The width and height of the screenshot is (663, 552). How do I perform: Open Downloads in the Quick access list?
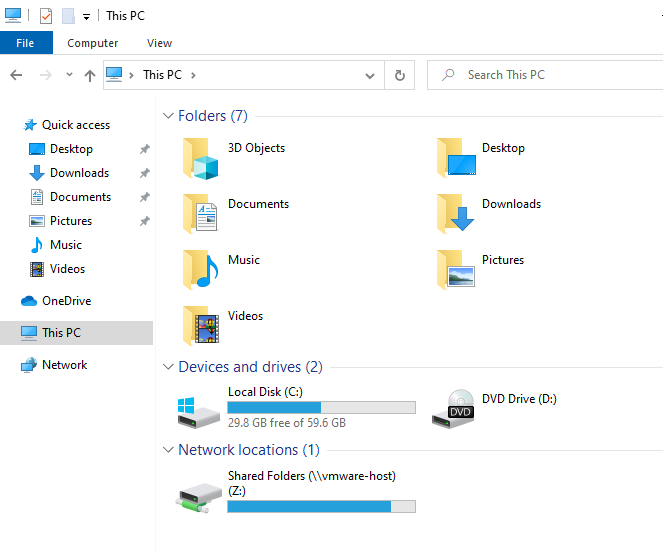(x=69, y=173)
